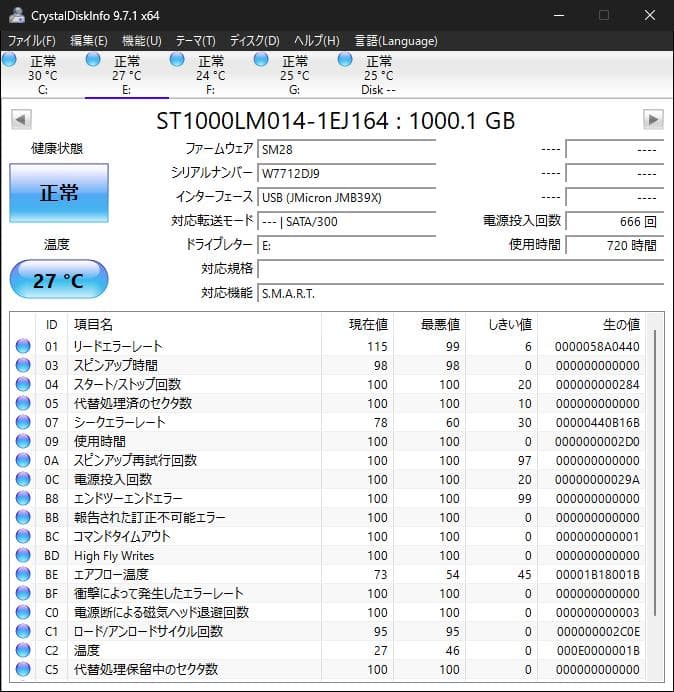Open the テーマ(T) menu
Image resolution: width=674 pixels, height=692 pixels.
click(x=196, y=41)
